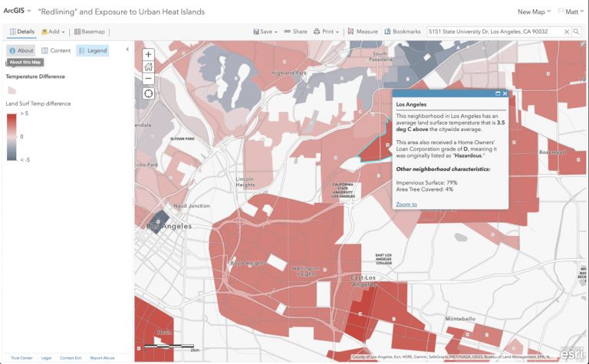Viewport: 589px width, 364px height.
Task: Click the Naud Junction map label
Action: [192, 205]
